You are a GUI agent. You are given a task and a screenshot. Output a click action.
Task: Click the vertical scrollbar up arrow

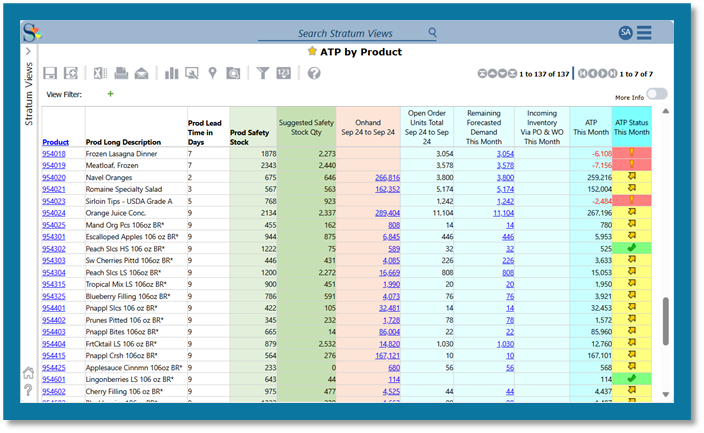coord(666,111)
